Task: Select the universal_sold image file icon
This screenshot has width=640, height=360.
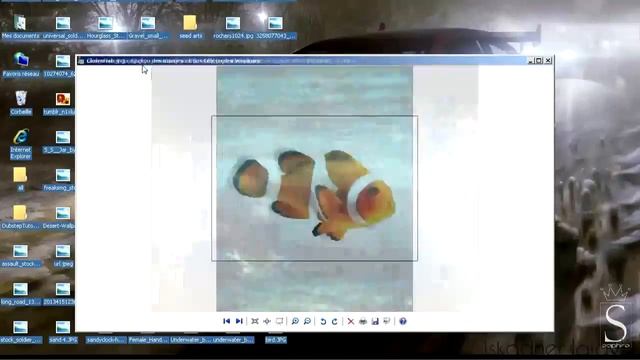Action: pyautogui.click(x=63, y=27)
